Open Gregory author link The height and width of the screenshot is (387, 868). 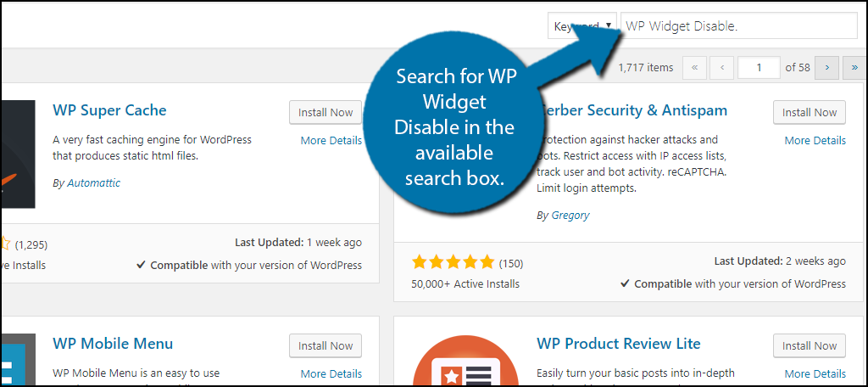click(570, 215)
